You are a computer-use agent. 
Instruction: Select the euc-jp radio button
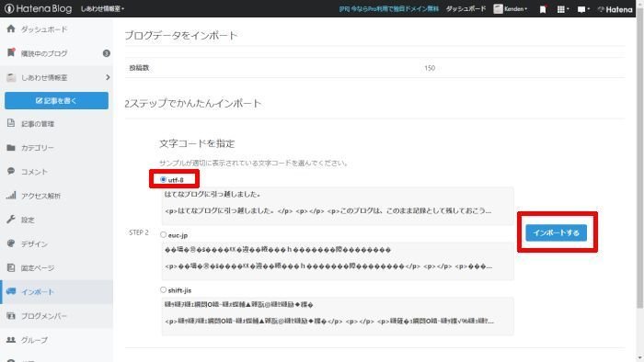(163, 234)
